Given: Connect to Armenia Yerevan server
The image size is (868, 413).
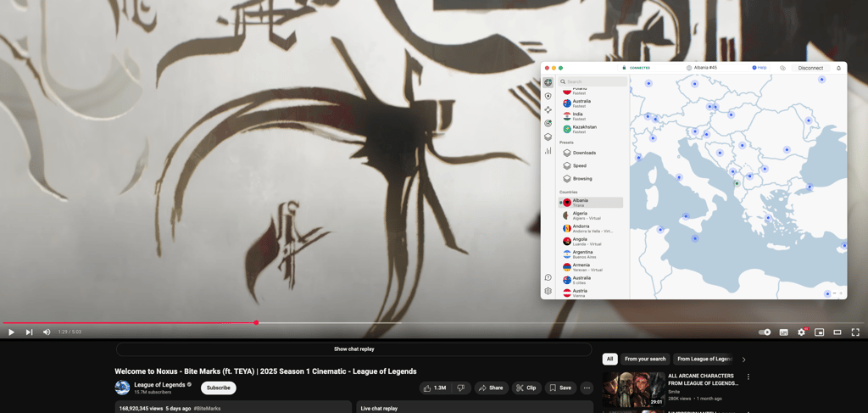Looking at the screenshot, I should pos(591,267).
